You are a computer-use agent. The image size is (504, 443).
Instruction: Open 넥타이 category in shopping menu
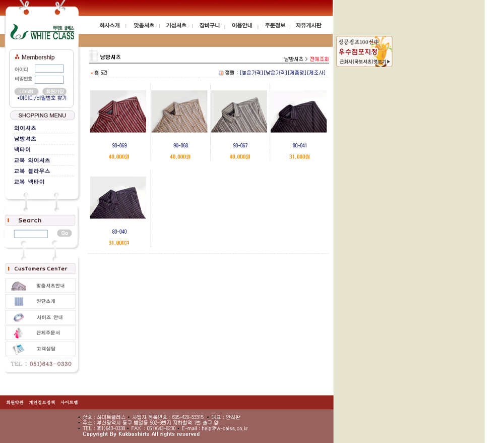click(x=23, y=149)
